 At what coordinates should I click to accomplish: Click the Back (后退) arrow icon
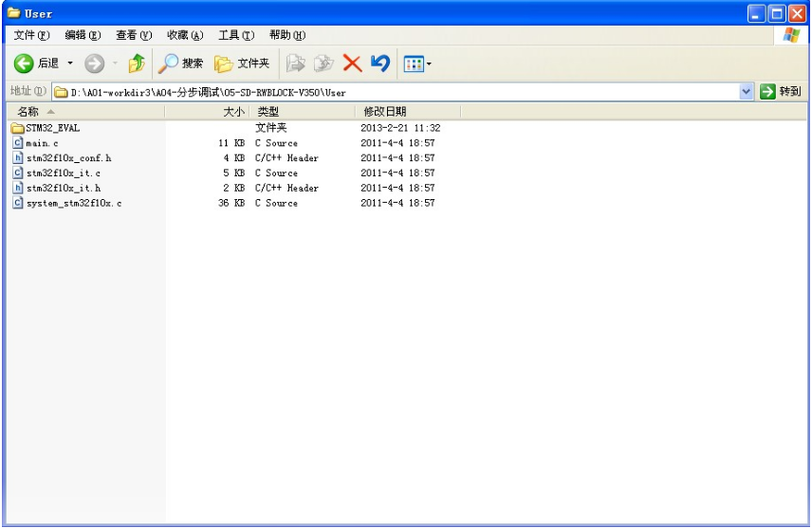(x=24, y=64)
